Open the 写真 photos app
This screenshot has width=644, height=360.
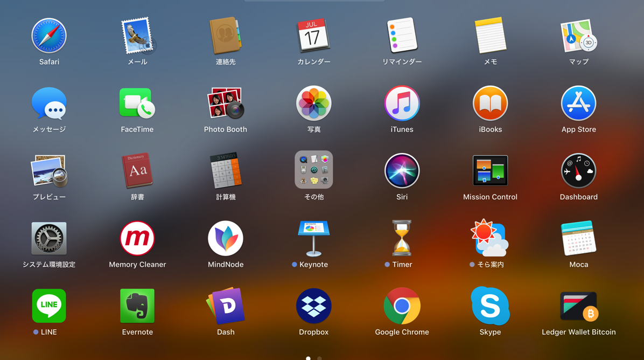click(x=314, y=103)
